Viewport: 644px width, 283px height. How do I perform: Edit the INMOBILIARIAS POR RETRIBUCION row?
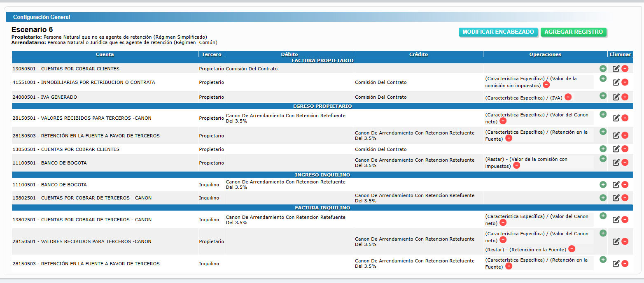pos(616,82)
